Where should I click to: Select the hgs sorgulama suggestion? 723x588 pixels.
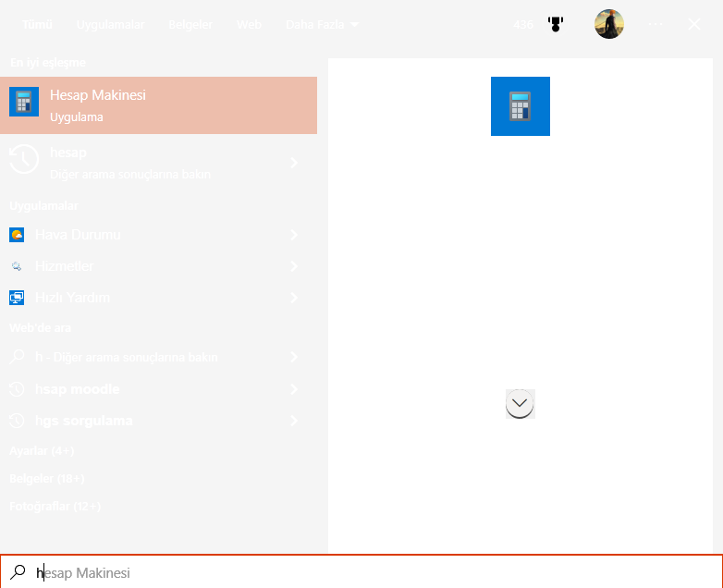click(x=158, y=421)
